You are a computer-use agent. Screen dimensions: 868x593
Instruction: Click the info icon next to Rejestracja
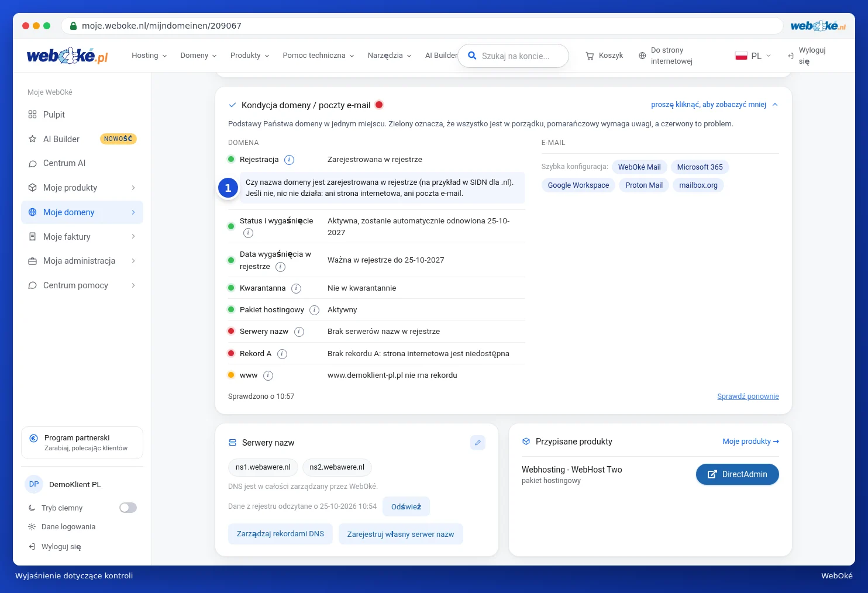pyautogui.click(x=289, y=160)
